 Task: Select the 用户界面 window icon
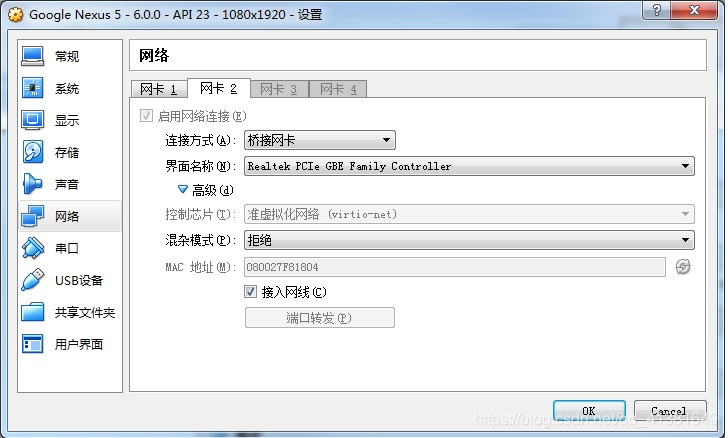tap(32, 344)
